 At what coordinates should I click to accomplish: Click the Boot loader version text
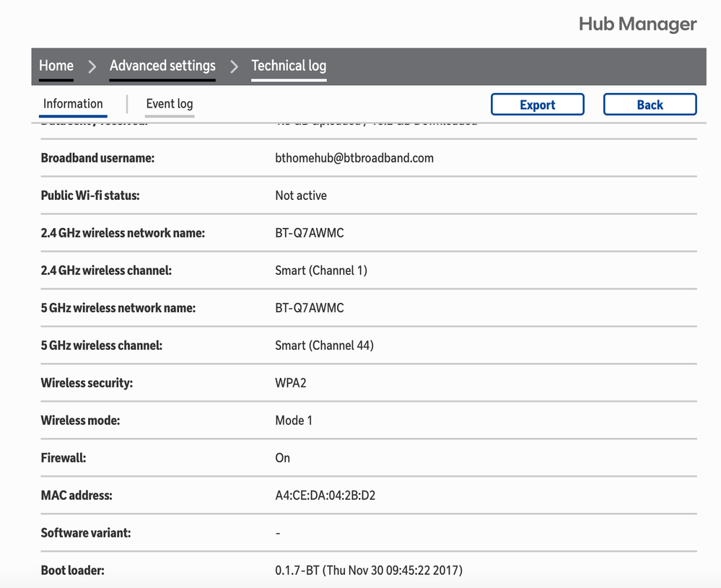coord(368,570)
